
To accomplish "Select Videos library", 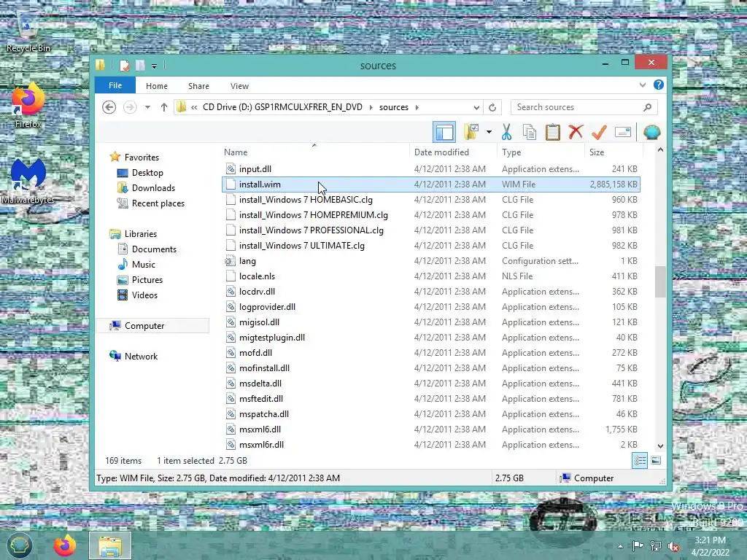I will tap(144, 295).
